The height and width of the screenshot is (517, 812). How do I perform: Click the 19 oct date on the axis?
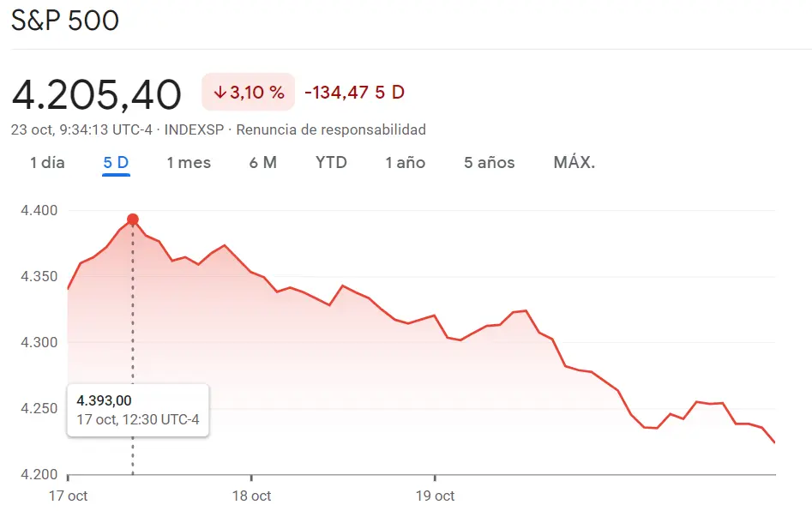coord(436,496)
